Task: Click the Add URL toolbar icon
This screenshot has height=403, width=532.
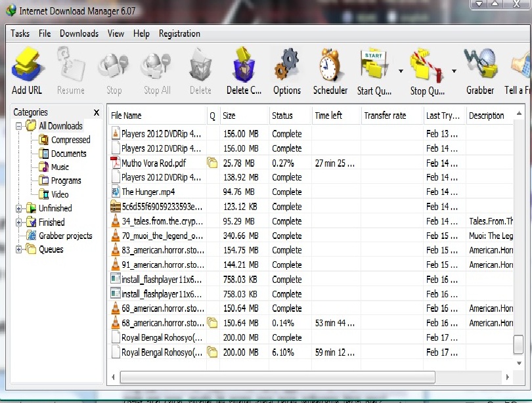Action: pyautogui.click(x=27, y=64)
